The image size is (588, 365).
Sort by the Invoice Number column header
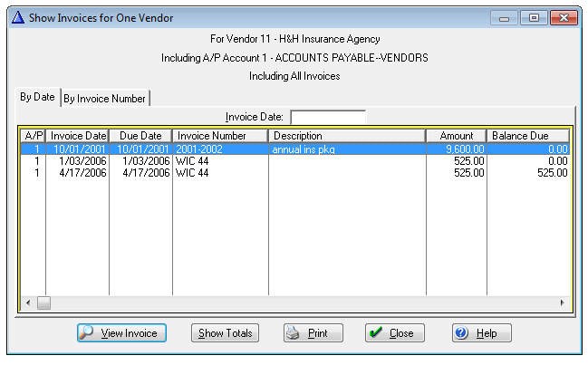220,136
